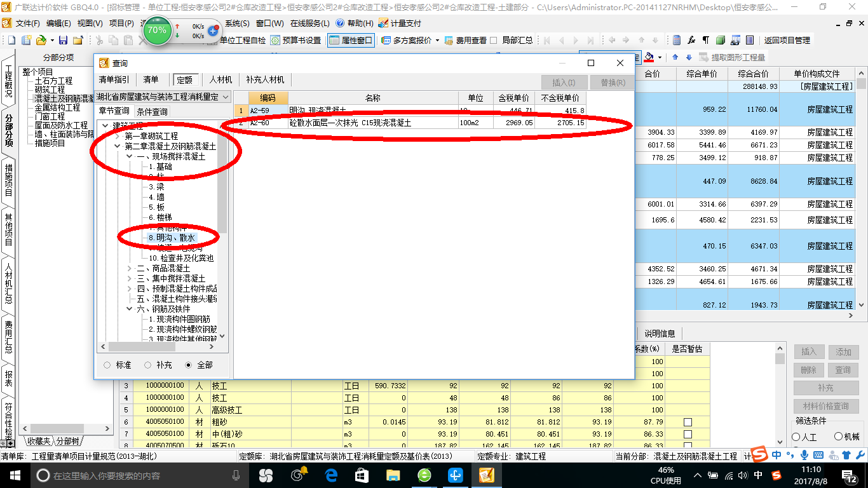Open File Explorer from taskbar
The image size is (868, 488).
coord(393,475)
